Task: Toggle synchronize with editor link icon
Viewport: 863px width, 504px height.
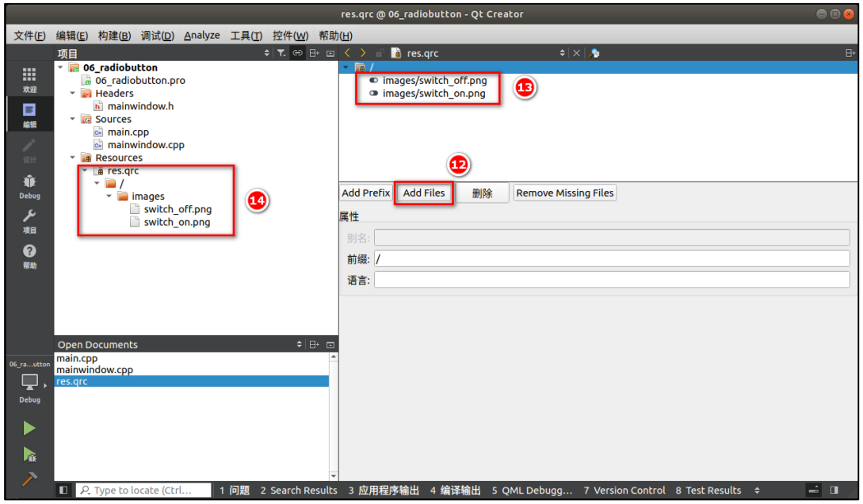Action: click(x=297, y=53)
